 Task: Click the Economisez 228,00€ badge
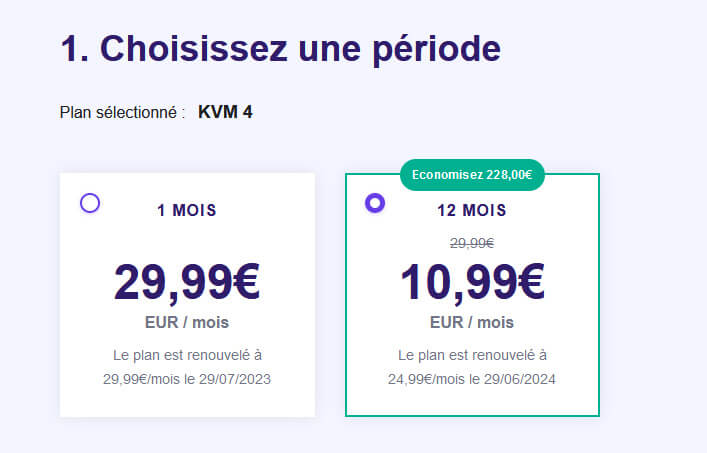pos(472,175)
